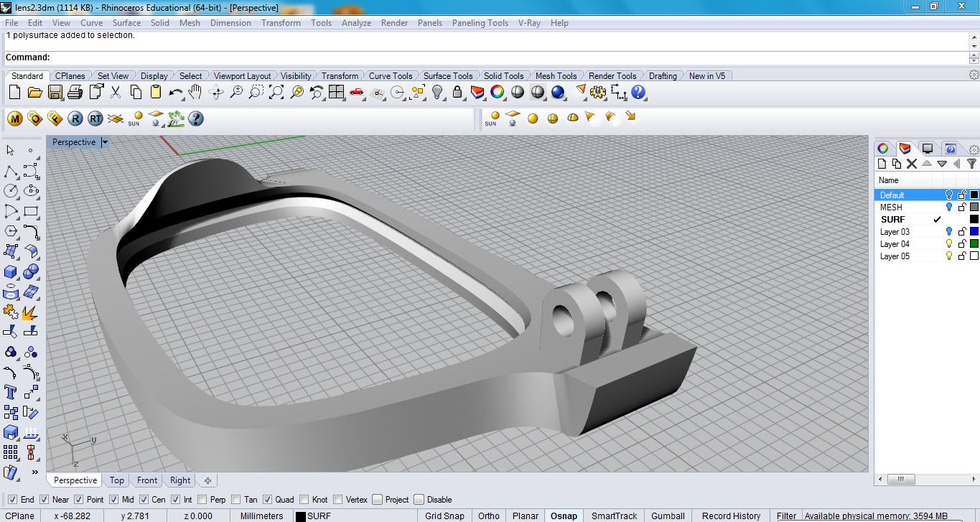The image size is (980, 522).
Task: Open the Paneling Tools menu
Action: click(x=480, y=23)
